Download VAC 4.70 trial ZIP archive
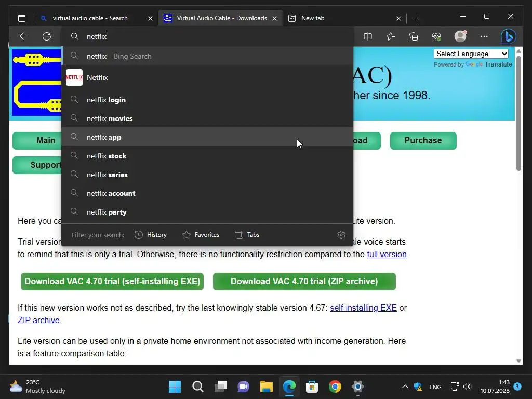 click(304, 281)
